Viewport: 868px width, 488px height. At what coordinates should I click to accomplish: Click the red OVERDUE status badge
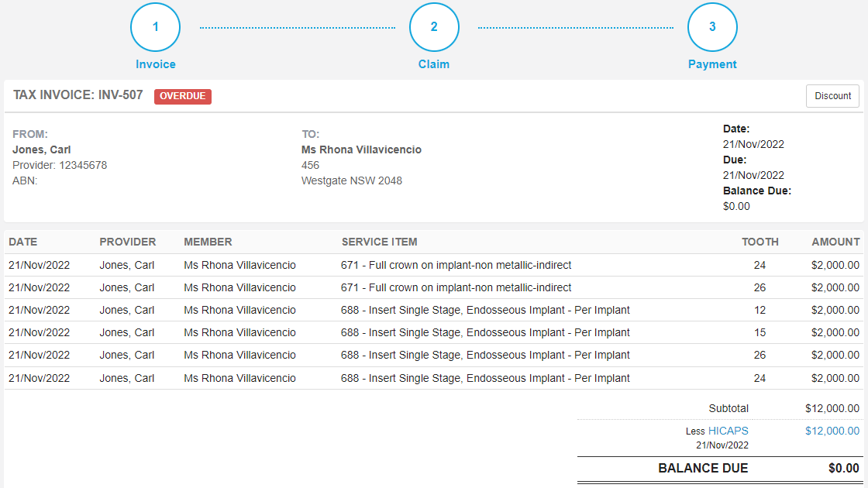[x=183, y=96]
